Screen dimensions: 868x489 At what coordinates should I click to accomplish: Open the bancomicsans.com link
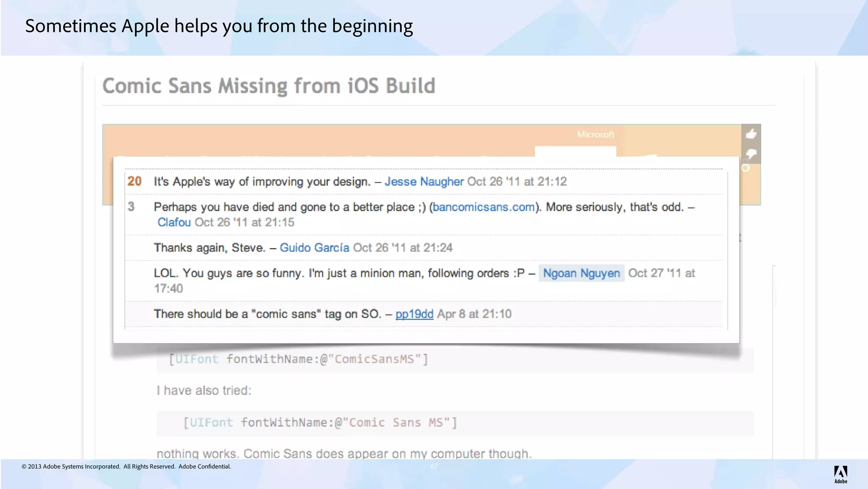[484, 207]
